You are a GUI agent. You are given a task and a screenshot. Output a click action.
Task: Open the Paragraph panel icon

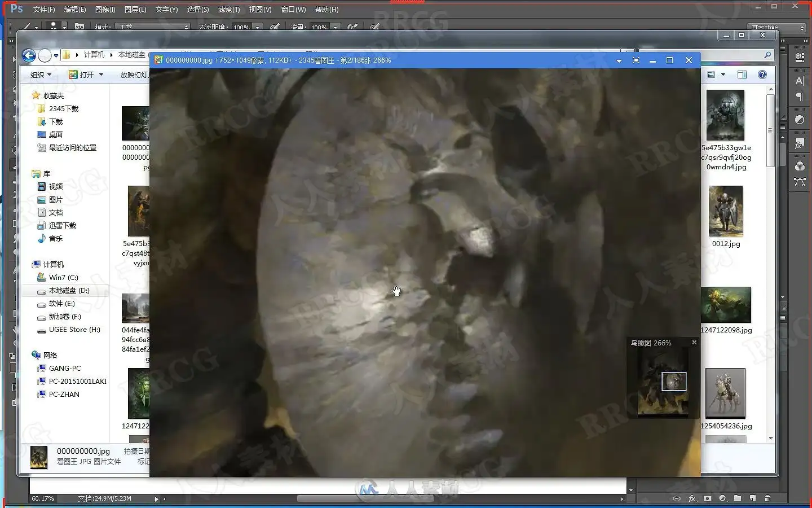(799, 97)
